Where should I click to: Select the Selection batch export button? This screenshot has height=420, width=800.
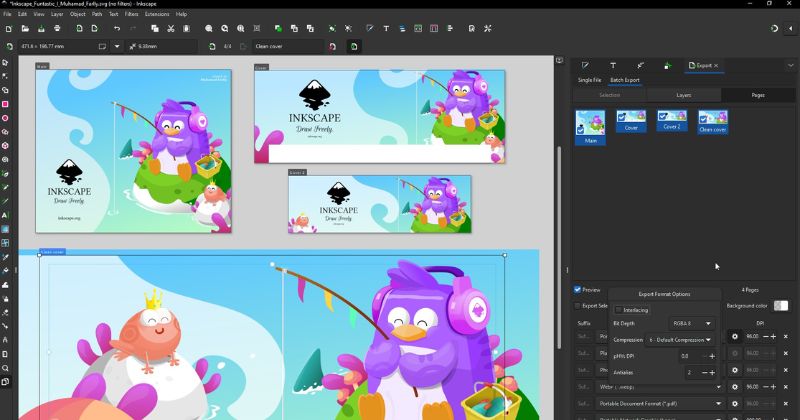pos(610,95)
